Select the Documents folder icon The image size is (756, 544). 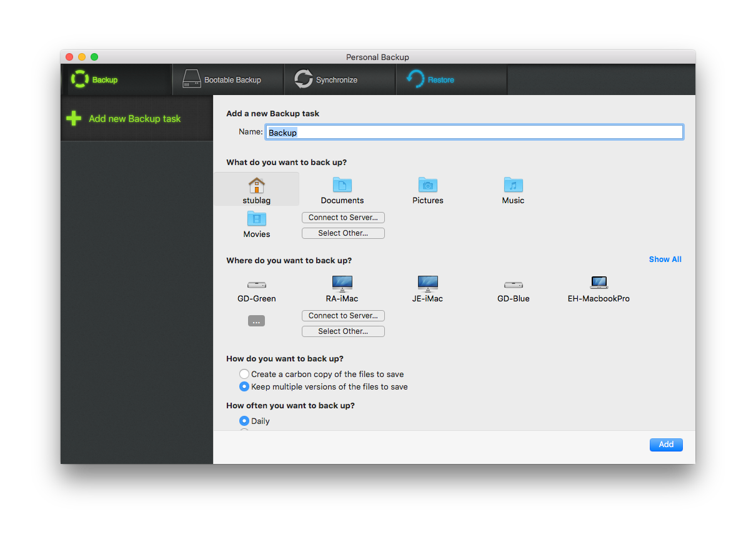click(342, 184)
